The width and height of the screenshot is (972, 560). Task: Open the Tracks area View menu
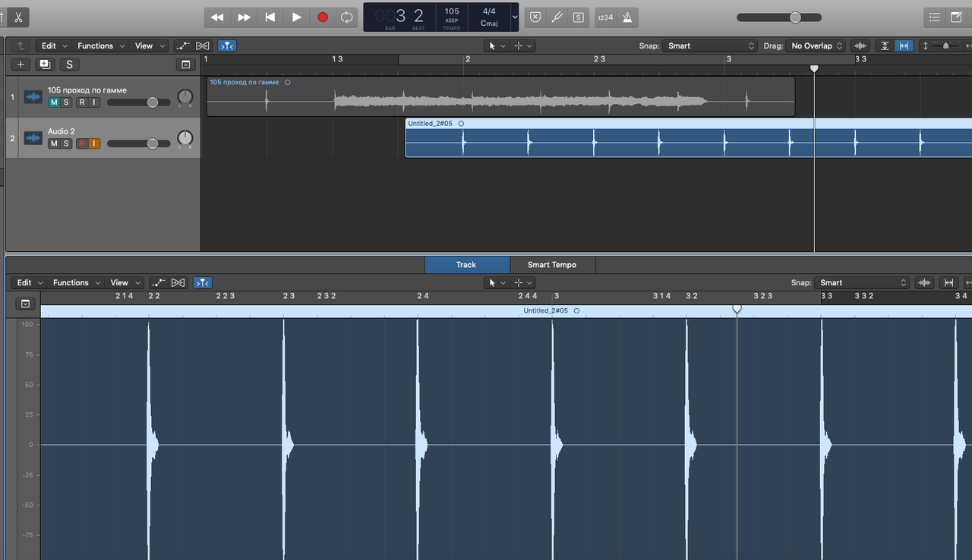point(150,46)
